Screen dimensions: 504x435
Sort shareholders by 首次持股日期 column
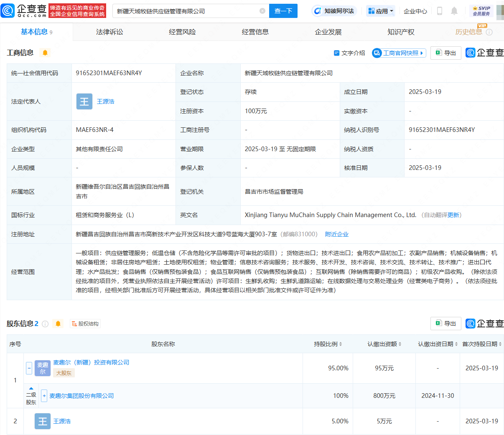point(482,344)
